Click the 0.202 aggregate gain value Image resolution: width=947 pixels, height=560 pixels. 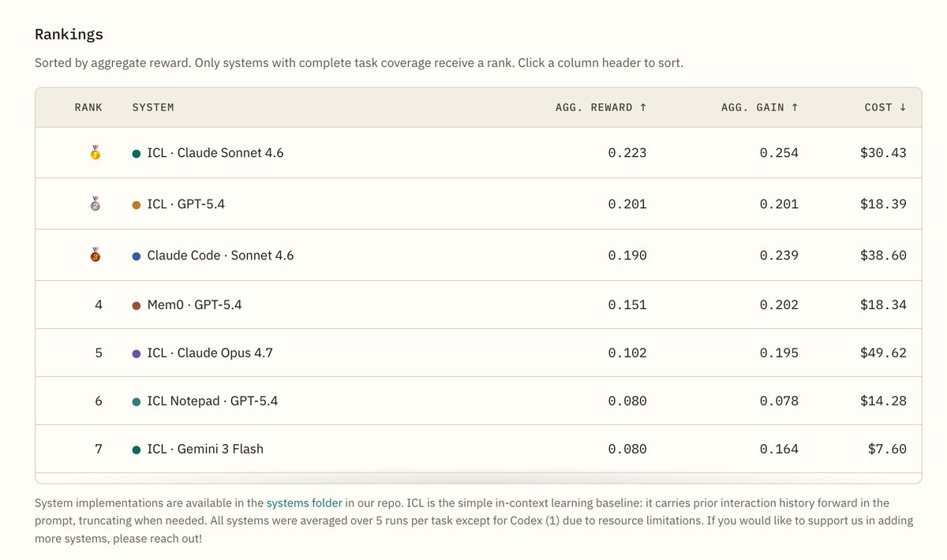779,304
